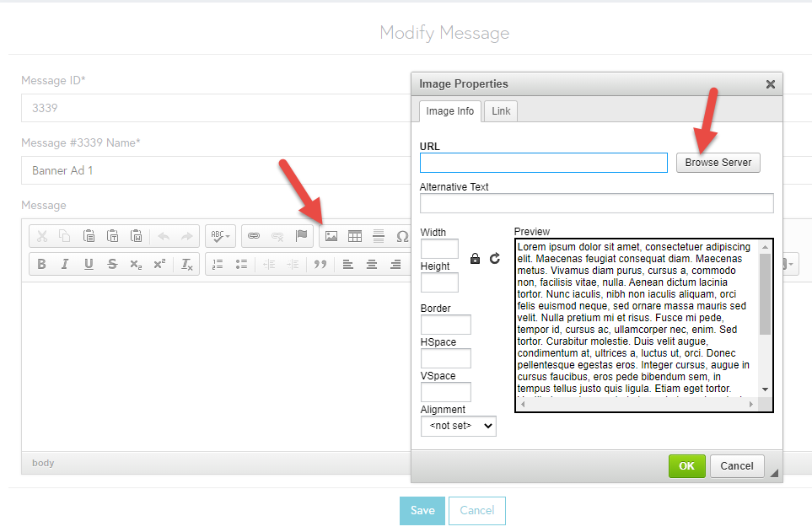Insert a table using the Table icon
The width and height of the screenshot is (812, 532).
355,236
